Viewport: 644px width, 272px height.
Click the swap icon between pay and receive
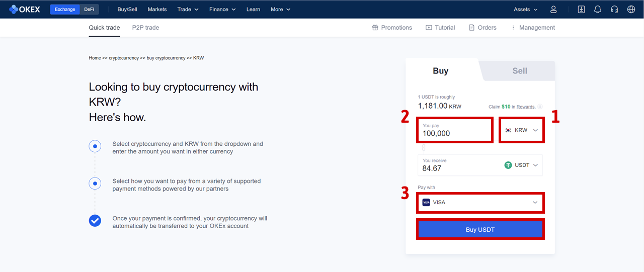424,147
